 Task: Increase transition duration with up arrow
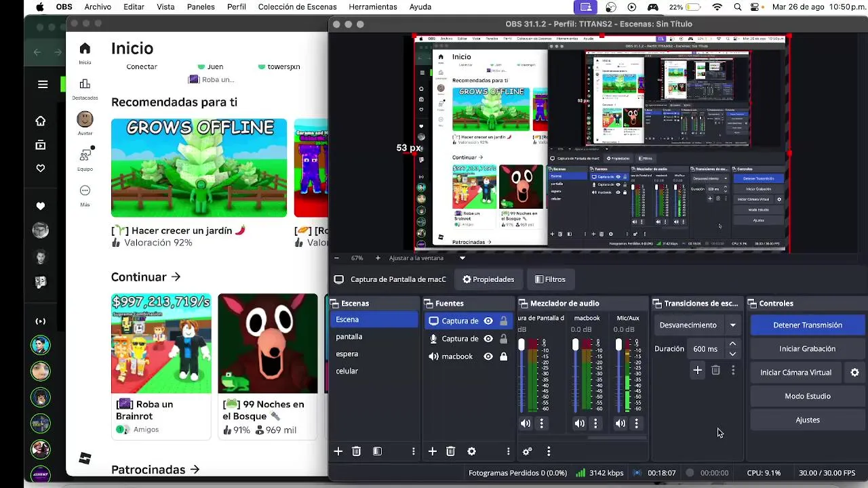(x=732, y=344)
